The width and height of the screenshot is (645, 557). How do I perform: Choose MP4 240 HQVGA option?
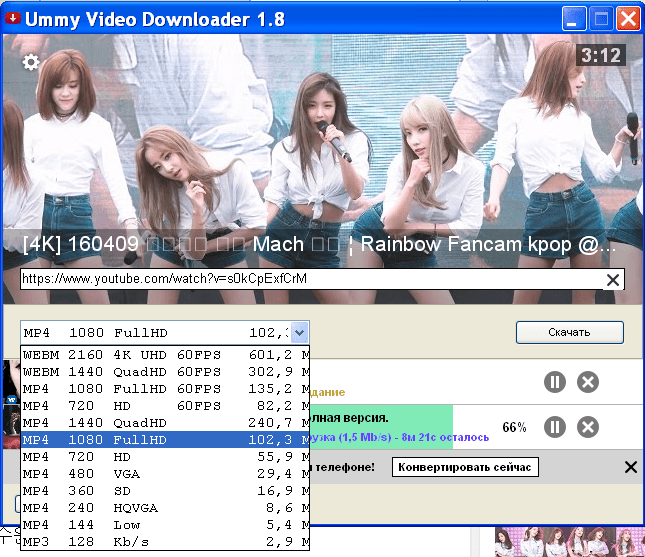pyautogui.click(x=165, y=508)
